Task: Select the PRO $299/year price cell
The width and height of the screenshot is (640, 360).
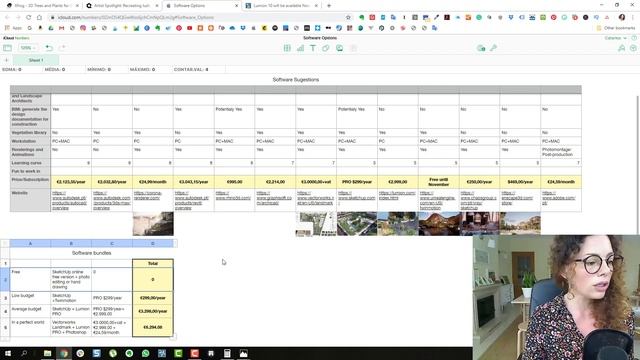Action: tap(357, 182)
